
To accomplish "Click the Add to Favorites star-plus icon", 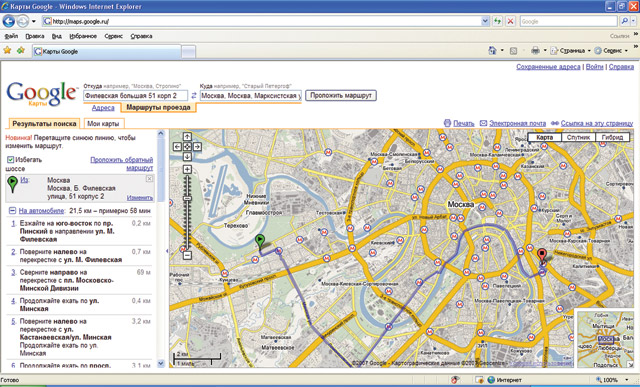I will coord(21,50).
